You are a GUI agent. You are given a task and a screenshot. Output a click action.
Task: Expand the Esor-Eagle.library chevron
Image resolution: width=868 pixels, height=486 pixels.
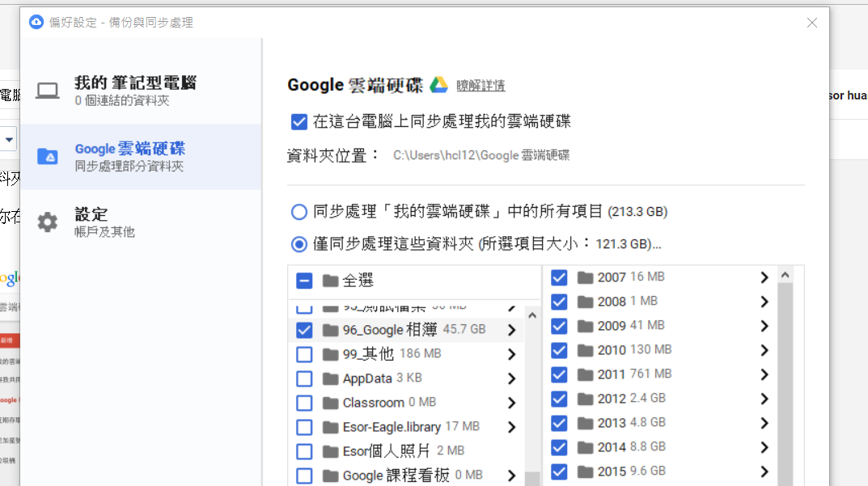click(x=512, y=427)
